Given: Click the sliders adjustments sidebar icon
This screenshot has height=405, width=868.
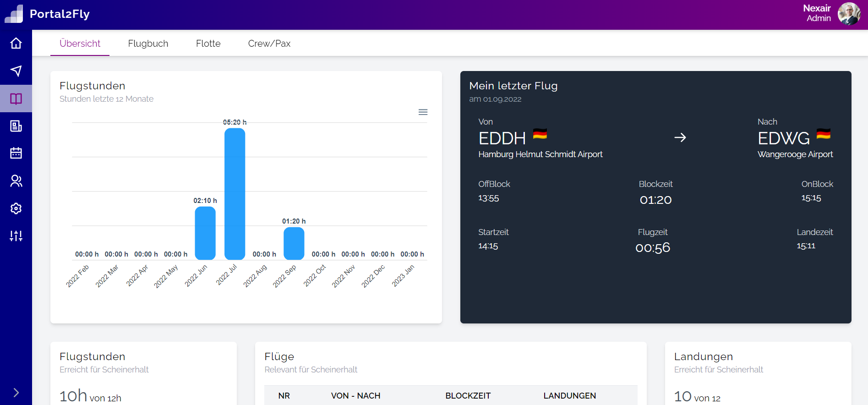Looking at the screenshot, I should click(16, 236).
